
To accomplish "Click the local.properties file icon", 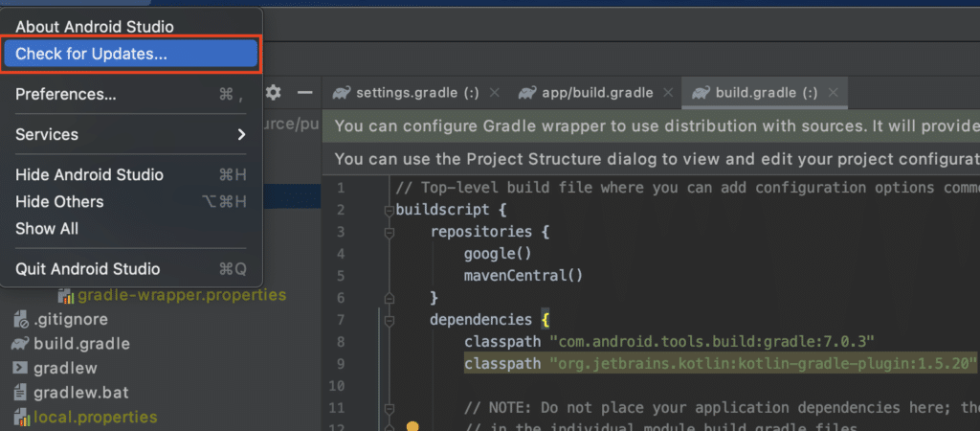I will click(21, 417).
